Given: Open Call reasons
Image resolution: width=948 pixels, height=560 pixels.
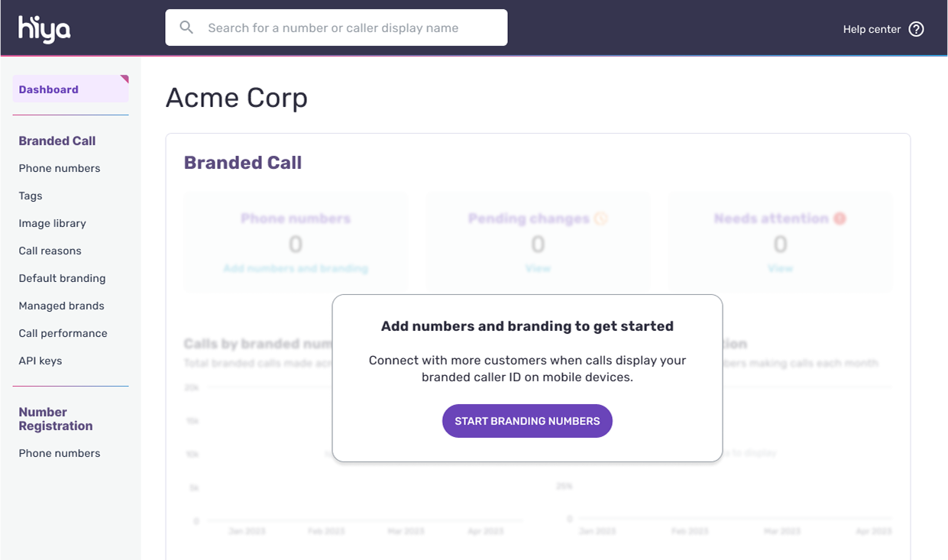Looking at the screenshot, I should click(x=50, y=251).
